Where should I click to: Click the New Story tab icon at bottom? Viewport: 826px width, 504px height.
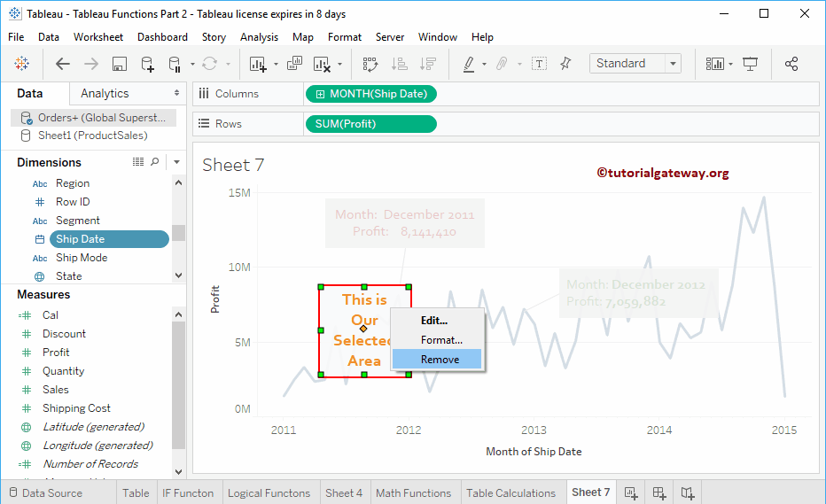[688, 493]
